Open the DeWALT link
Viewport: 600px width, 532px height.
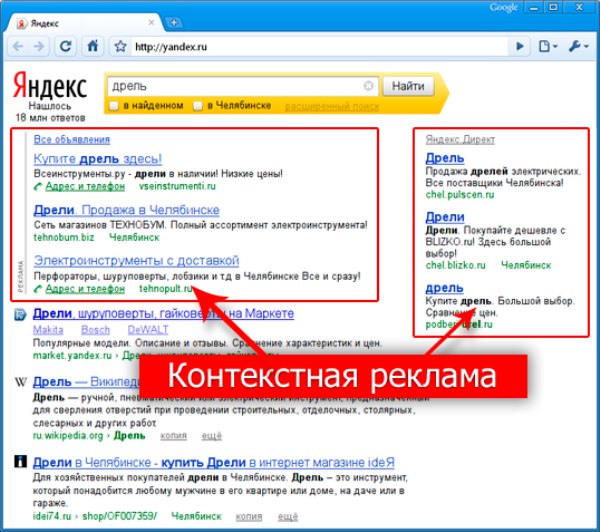[x=148, y=330]
